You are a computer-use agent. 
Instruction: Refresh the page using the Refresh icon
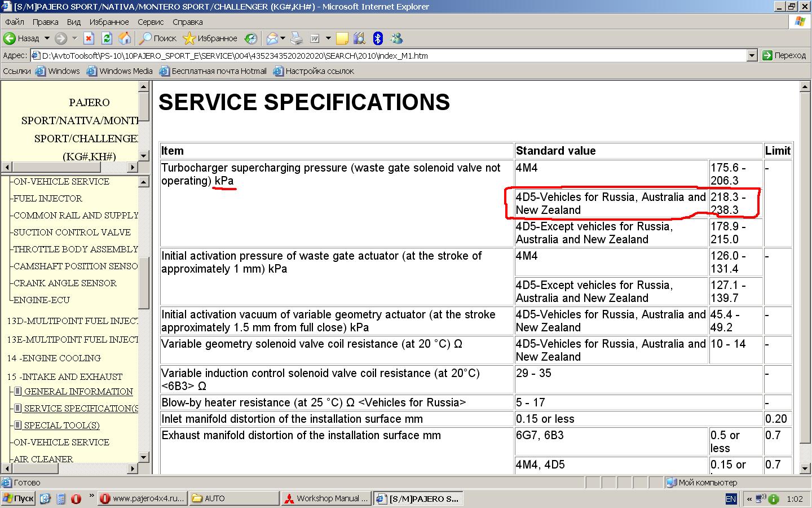click(107, 38)
